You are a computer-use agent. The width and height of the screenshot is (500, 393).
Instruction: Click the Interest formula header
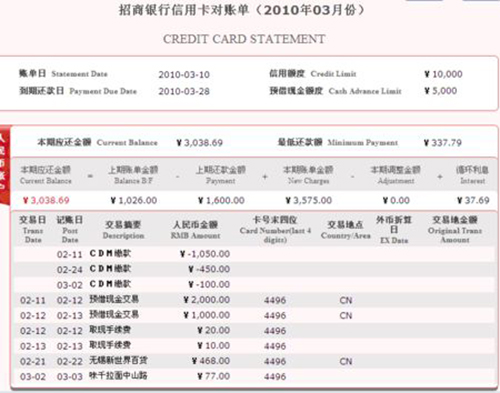pos(472,175)
